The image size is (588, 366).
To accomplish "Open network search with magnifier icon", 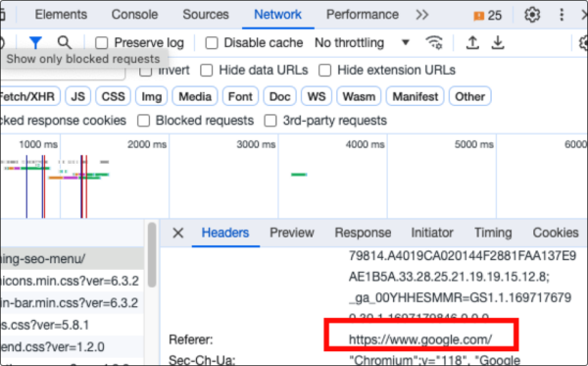I will (x=64, y=42).
